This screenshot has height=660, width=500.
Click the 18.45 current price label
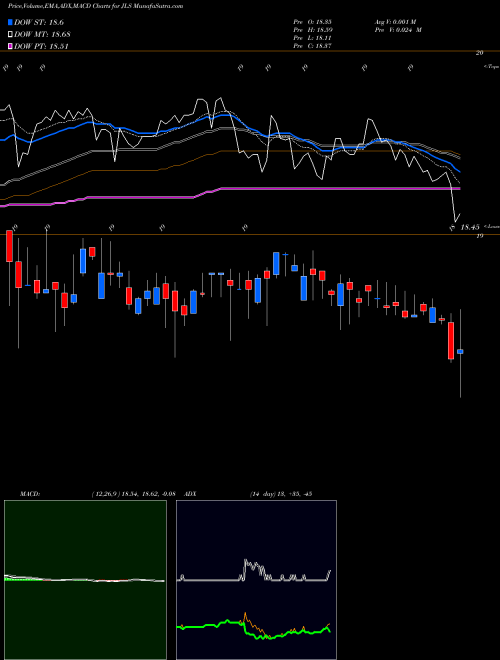(470, 227)
